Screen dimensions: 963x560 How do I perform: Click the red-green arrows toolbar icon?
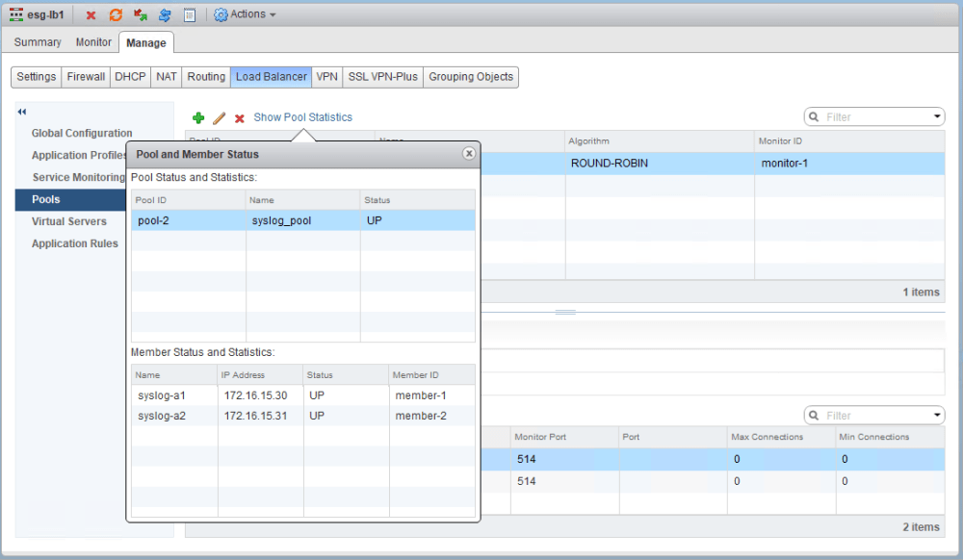[x=140, y=14]
